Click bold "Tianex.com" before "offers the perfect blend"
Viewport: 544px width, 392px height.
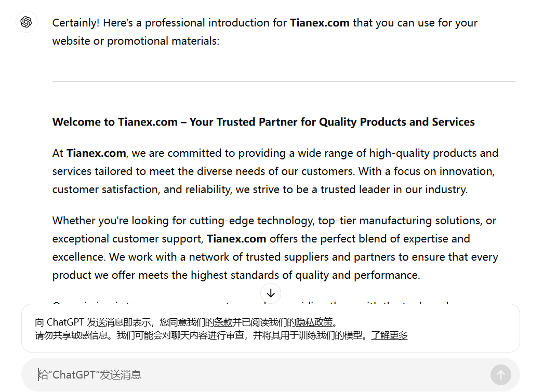236,239
